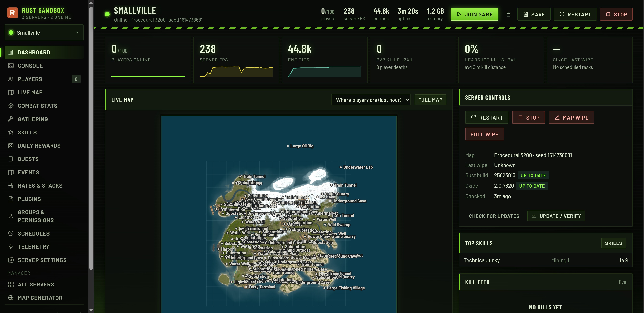The height and width of the screenshot is (313, 644).
Task: Click the Join Game button
Action: point(474,14)
